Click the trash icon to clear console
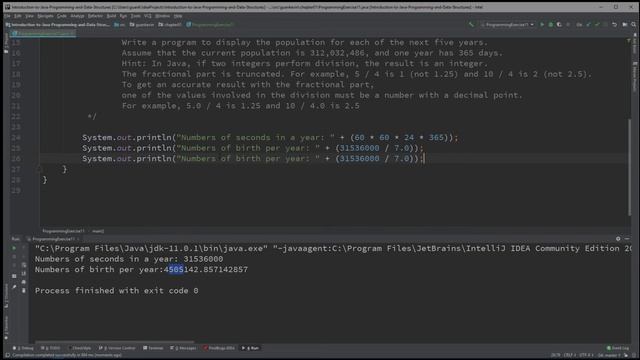This screenshot has width=640, height=360. (x=24, y=291)
